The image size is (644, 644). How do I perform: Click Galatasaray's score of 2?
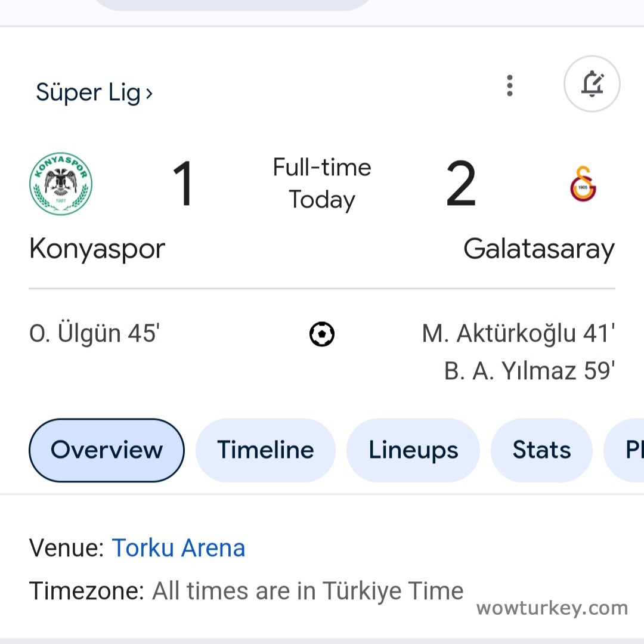(461, 184)
